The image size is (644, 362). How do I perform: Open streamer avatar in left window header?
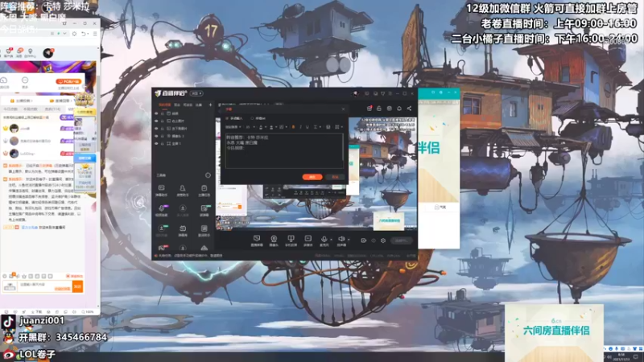click(48, 52)
